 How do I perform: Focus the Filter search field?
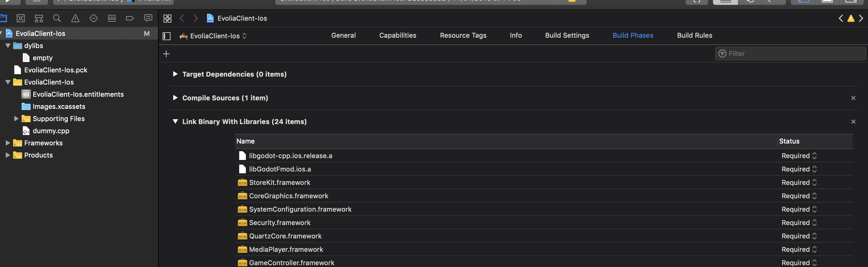(x=790, y=54)
